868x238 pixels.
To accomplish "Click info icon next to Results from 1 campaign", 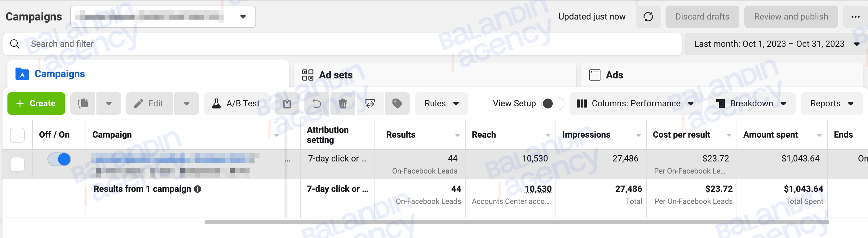I will click(x=197, y=189).
